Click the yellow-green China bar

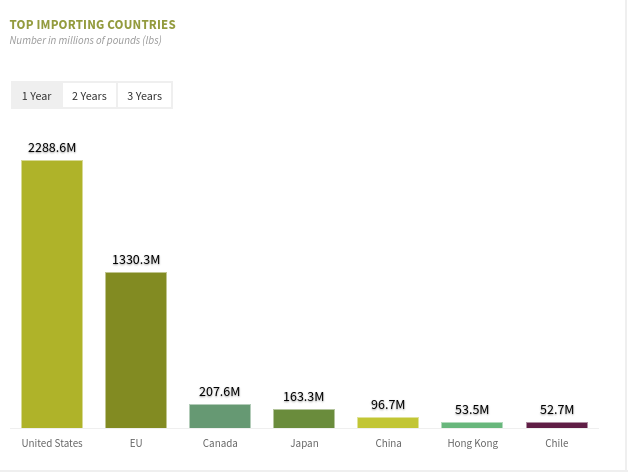[388, 422]
